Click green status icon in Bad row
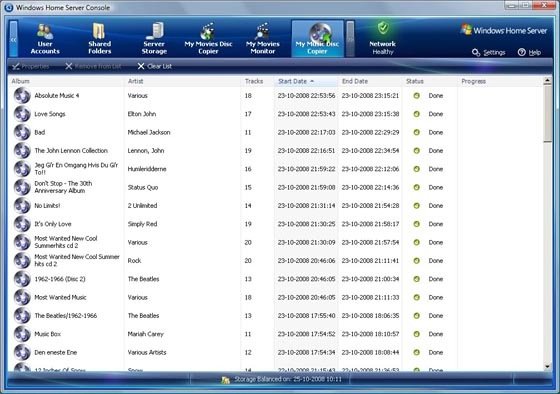The width and height of the screenshot is (560, 394). (416, 133)
